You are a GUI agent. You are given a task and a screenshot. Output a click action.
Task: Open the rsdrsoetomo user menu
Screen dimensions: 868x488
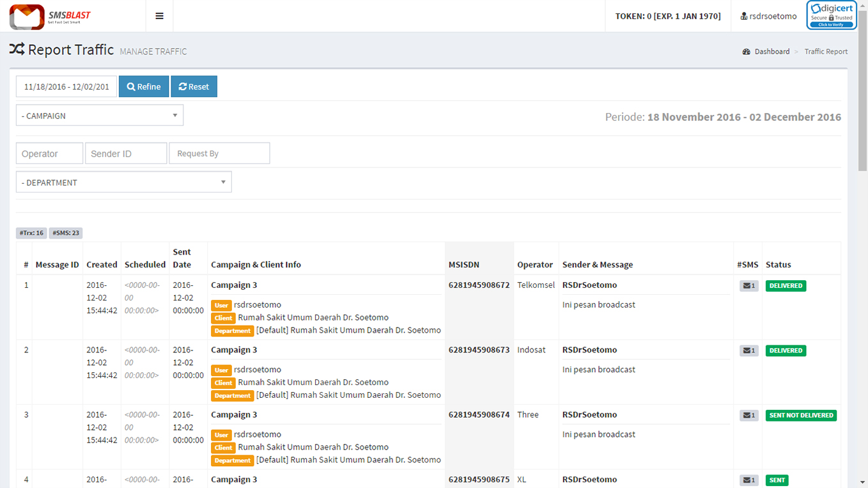pyautogui.click(x=768, y=16)
